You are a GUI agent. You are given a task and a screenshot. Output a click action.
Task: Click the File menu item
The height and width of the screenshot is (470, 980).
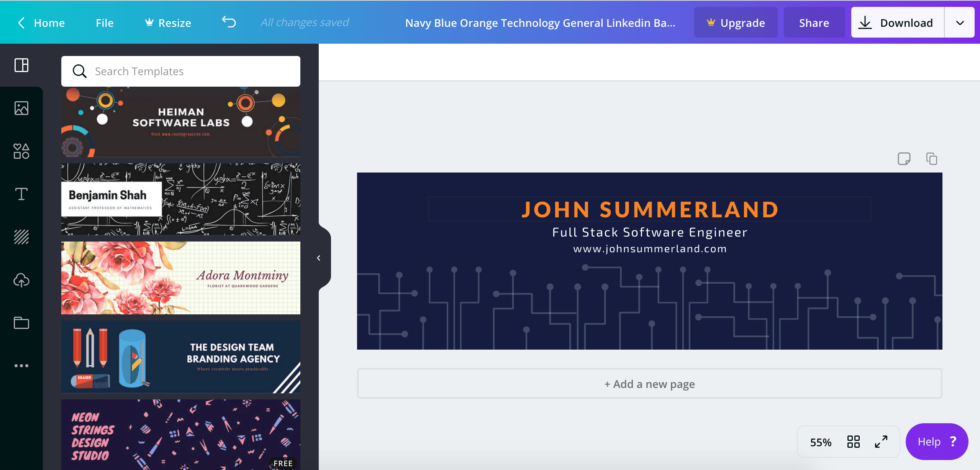click(x=104, y=23)
